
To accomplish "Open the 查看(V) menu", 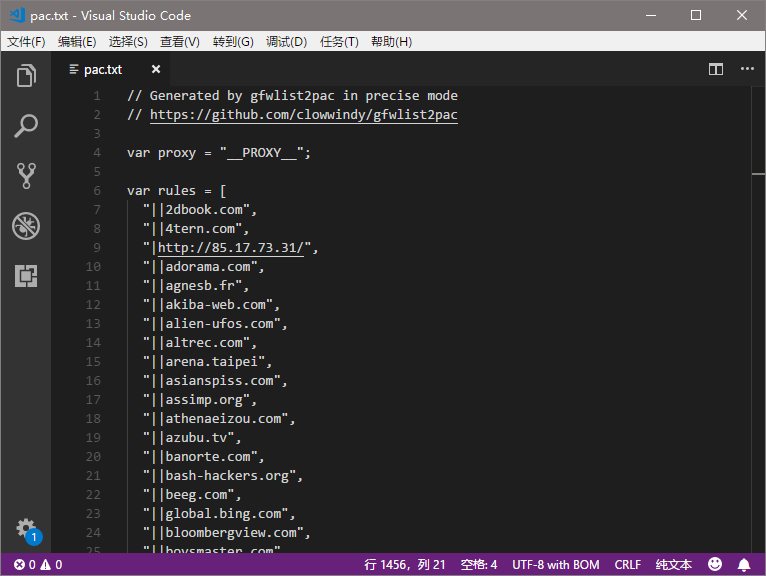I will [x=180, y=42].
